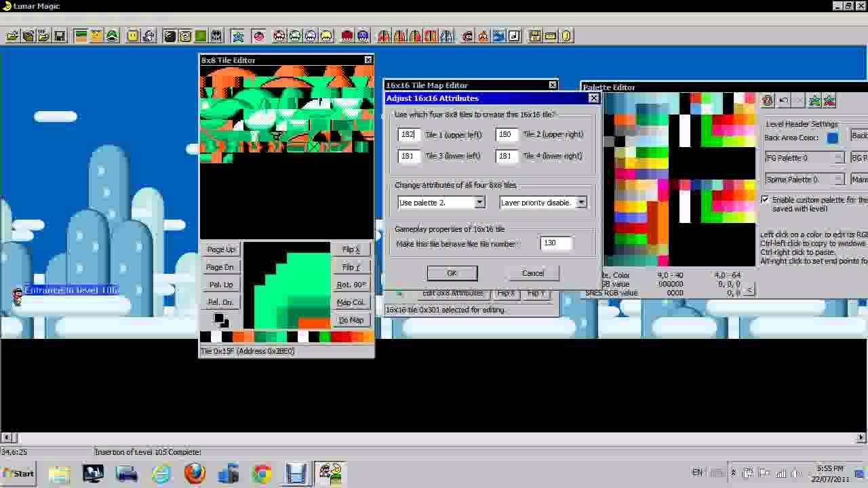Click the small '<' button in Palette Editor

749,290
